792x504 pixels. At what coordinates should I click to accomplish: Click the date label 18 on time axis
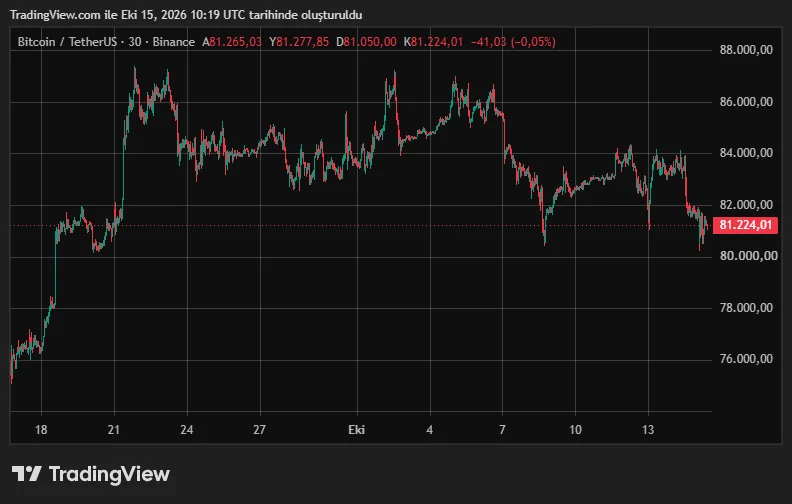41,430
